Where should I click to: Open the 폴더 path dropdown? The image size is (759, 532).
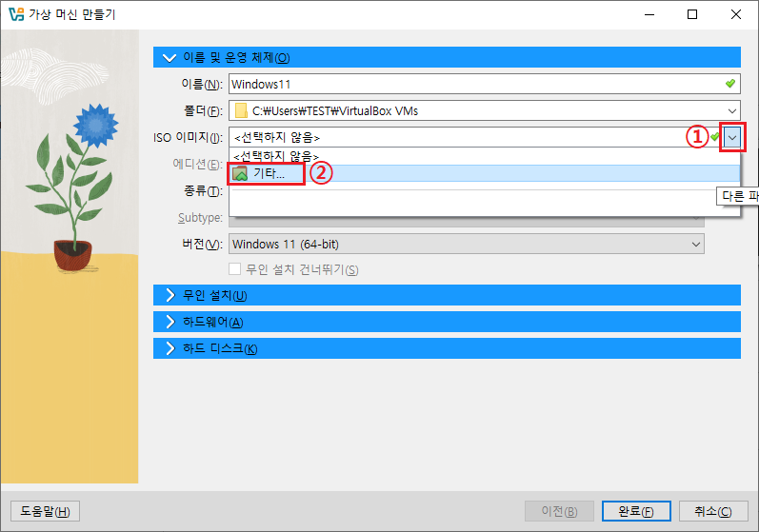point(732,110)
